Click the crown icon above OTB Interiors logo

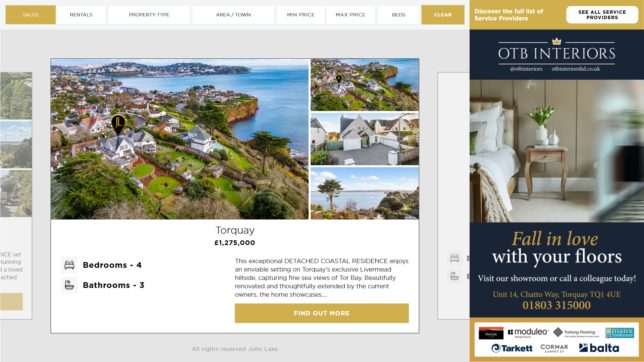[557, 41]
